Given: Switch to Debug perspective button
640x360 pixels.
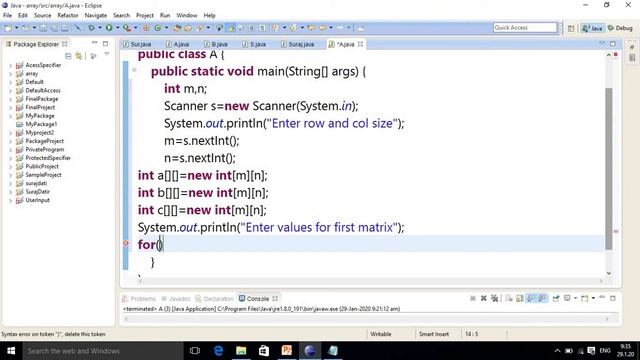Looking at the screenshot, I should click(x=620, y=28).
